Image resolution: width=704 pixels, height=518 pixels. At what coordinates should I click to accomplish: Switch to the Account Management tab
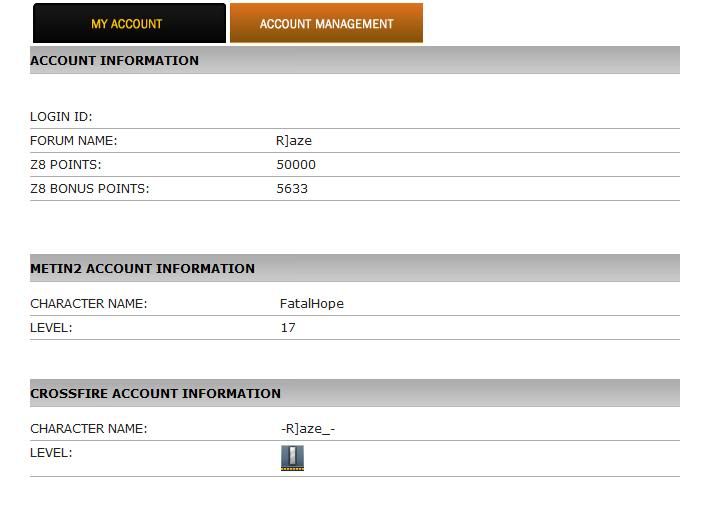(326, 24)
